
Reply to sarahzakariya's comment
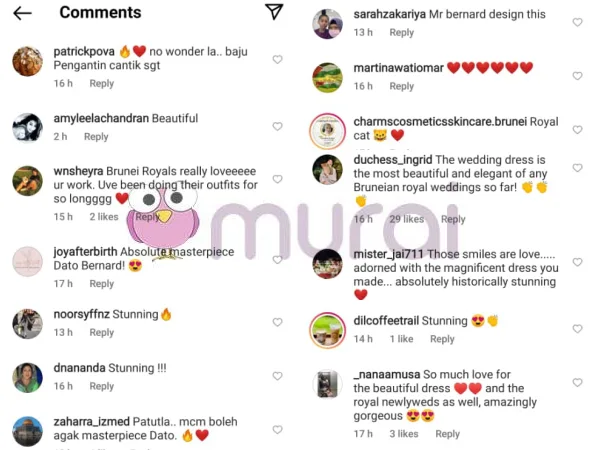pos(402,33)
